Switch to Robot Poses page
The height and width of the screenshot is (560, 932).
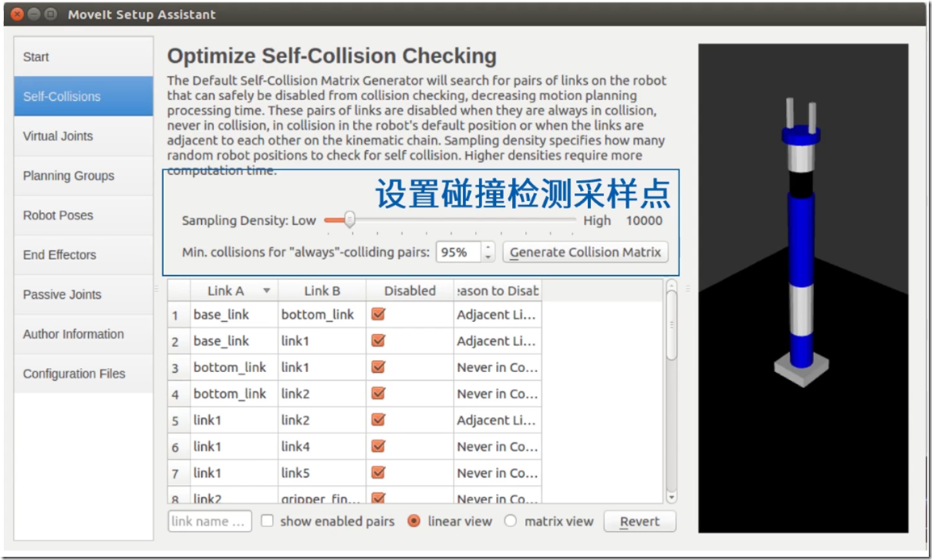pos(83,215)
